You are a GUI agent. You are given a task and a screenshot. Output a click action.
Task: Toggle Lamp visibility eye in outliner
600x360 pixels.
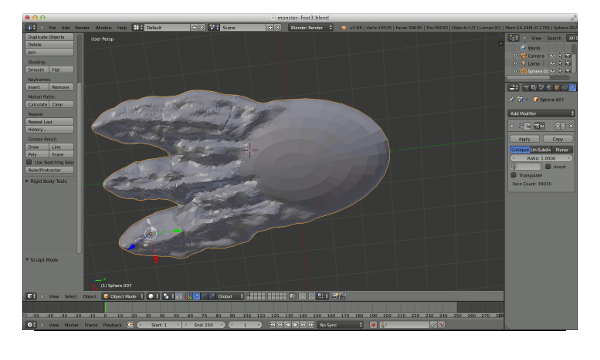553,64
